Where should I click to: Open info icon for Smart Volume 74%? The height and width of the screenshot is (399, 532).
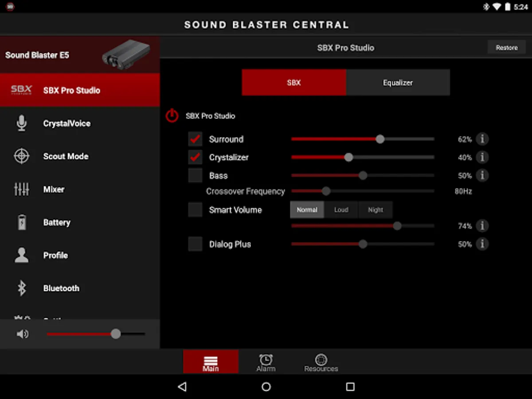[x=482, y=226]
